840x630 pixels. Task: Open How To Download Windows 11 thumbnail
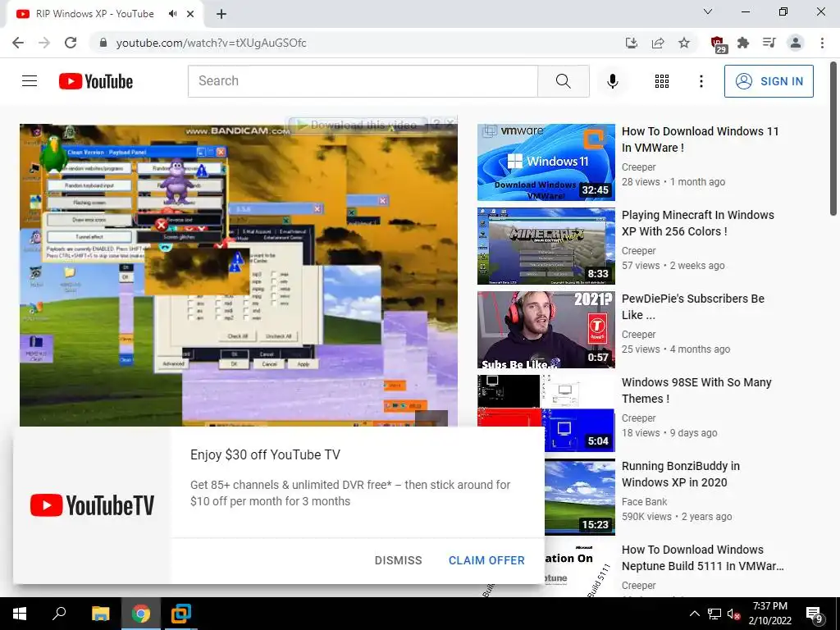pos(546,162)
